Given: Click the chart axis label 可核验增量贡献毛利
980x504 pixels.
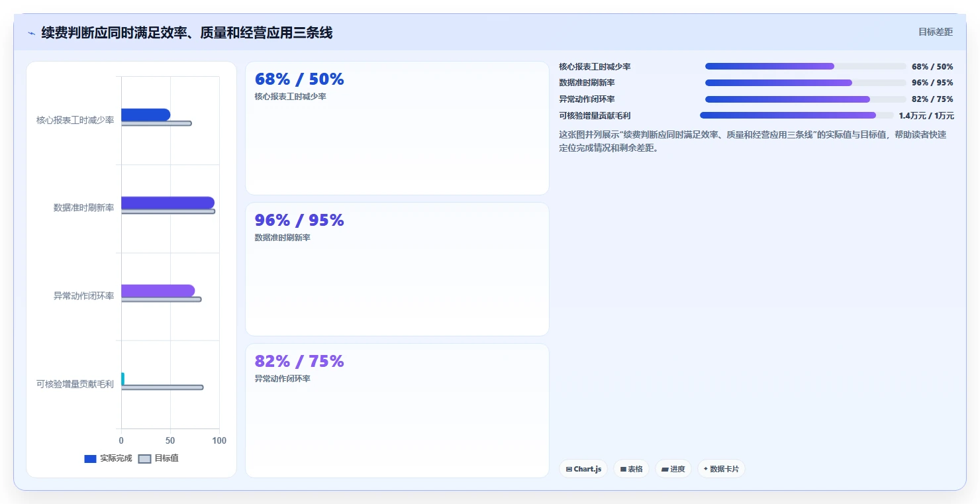Looking at the screenshot, I should click(x=75, y=384).
